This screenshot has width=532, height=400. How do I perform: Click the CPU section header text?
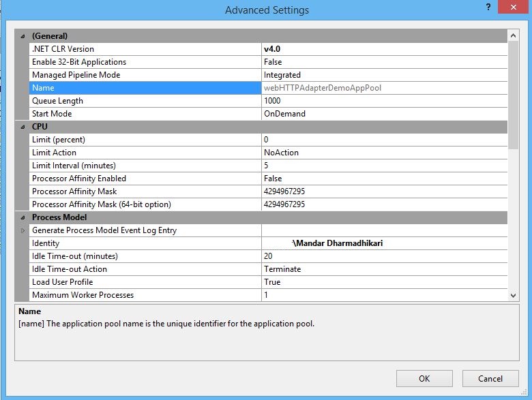point(40,127)
